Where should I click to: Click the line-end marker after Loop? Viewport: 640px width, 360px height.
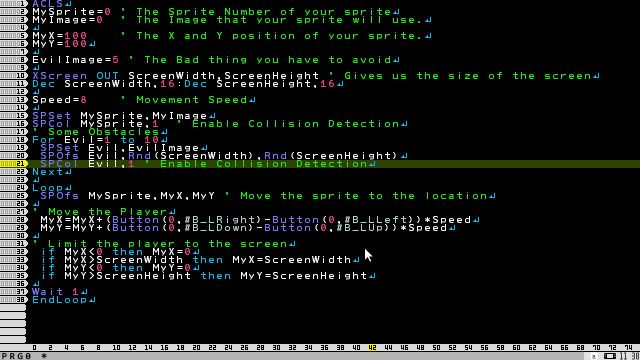(68, 188)
